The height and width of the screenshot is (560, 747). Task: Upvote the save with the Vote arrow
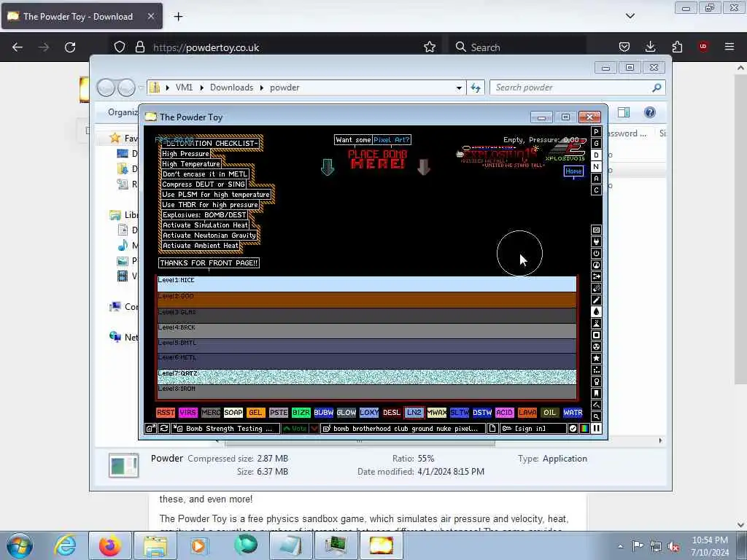(x=295, y=429)
